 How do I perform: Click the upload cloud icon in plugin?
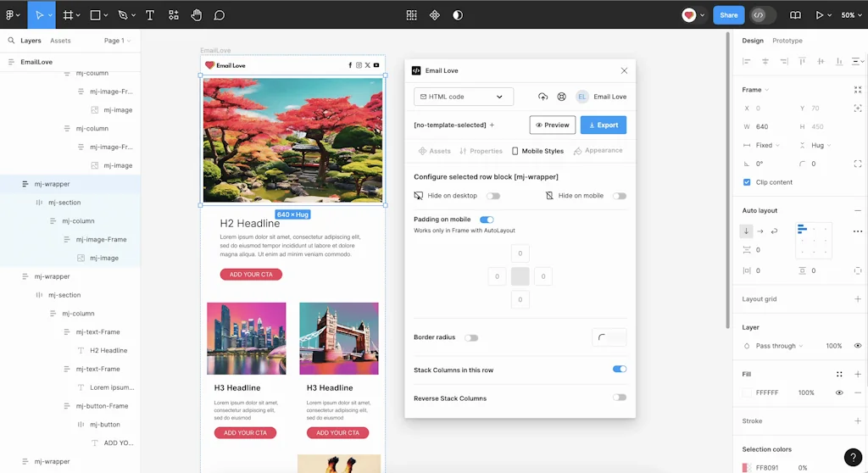(x=542, y=97)
